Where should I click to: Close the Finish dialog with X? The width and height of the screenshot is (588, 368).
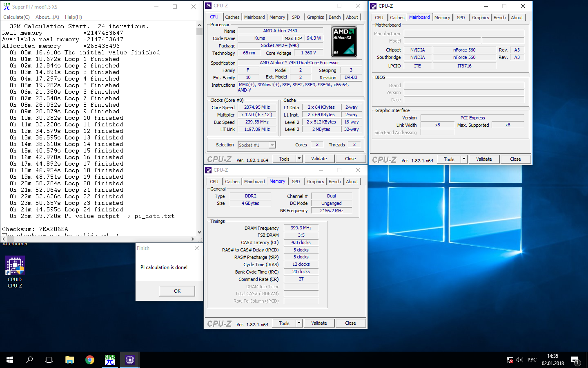point(197,248)
